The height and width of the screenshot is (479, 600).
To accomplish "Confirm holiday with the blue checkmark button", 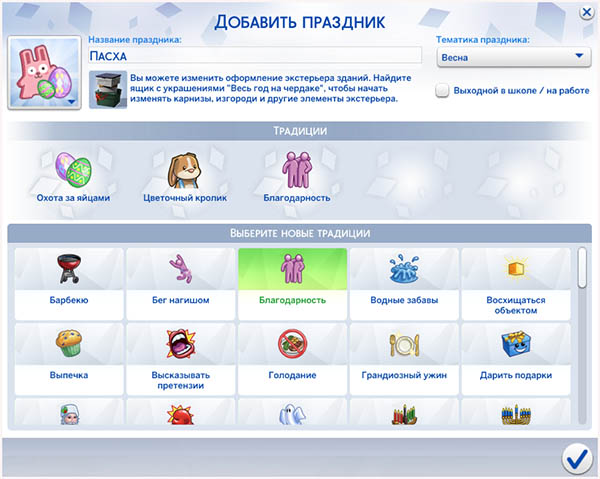I will [576, 458].
